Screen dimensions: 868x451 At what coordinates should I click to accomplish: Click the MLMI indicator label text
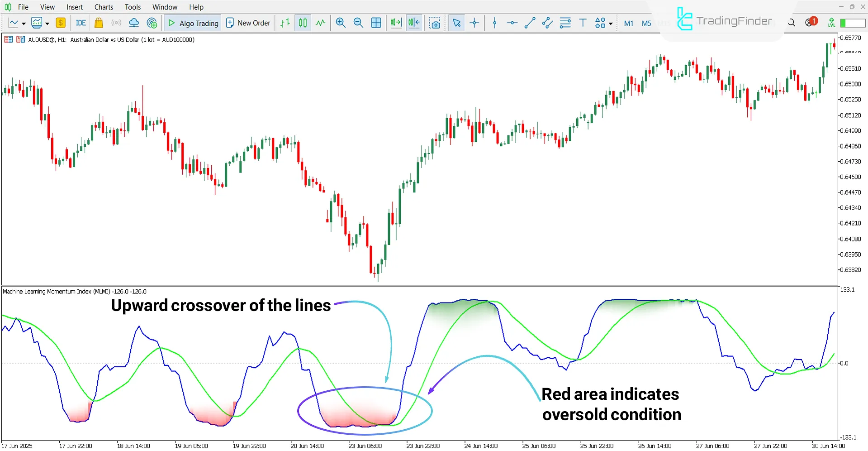[75, 291]
